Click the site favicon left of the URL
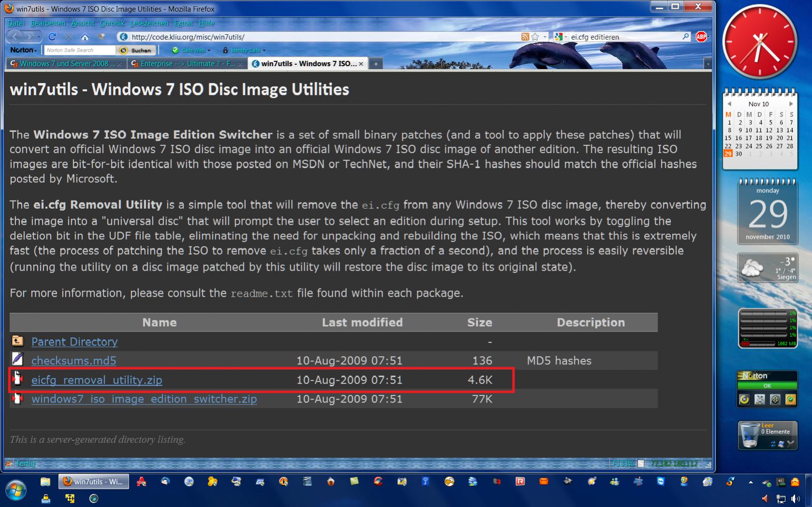 click(123, 37)
